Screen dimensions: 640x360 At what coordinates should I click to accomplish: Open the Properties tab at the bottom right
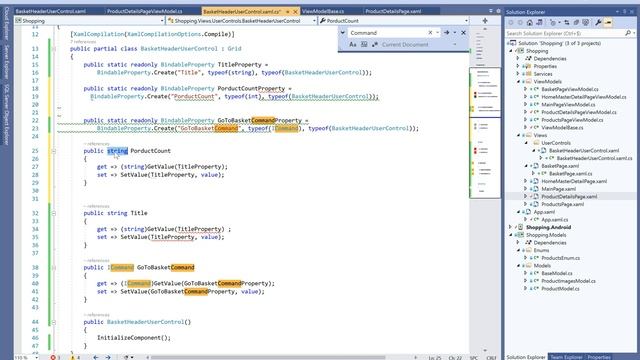[x=599, y=357]
